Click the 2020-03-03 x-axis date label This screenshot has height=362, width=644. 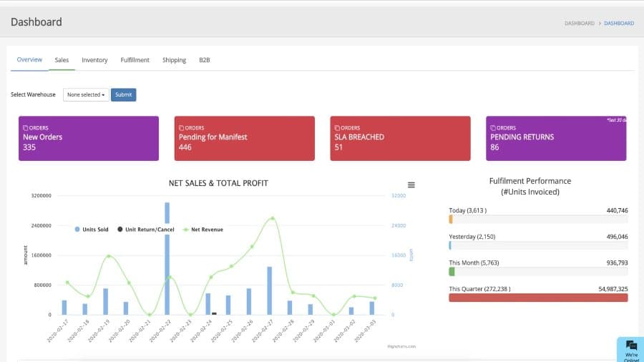pyautogui.click(x=365, y=331)
